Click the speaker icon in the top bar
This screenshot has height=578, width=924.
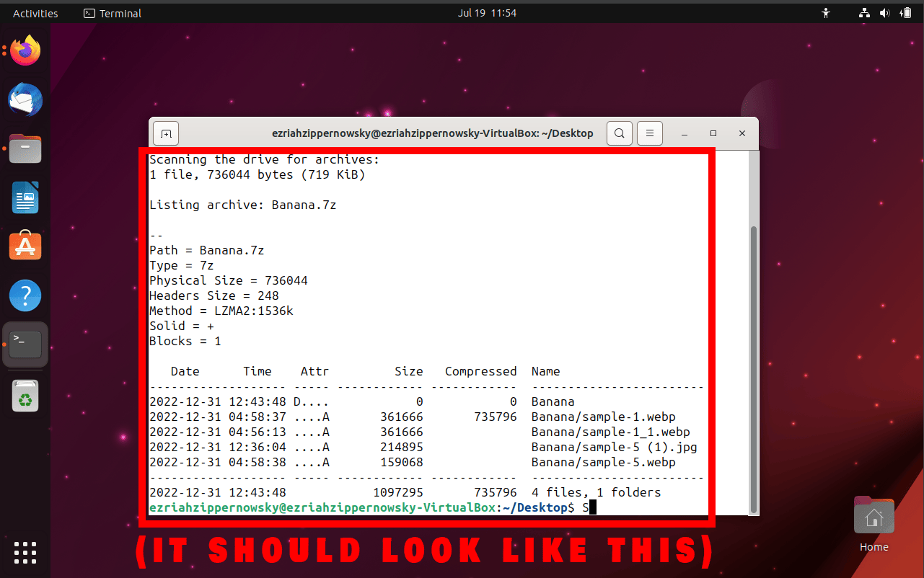pos(884,12)
